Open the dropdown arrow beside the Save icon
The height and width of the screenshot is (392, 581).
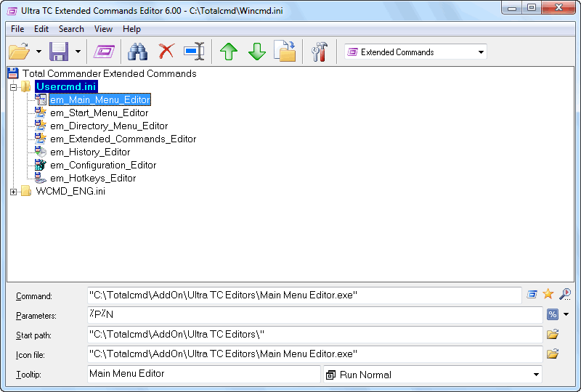pos(78,52)
